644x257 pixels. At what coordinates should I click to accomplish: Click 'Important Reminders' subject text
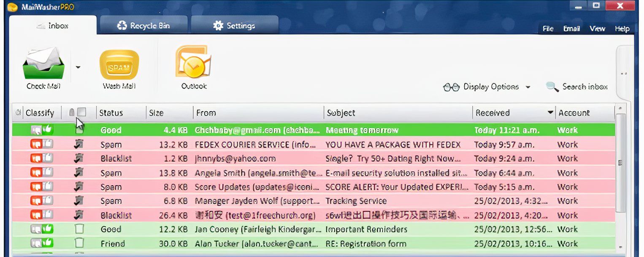(x=366, y=230)
